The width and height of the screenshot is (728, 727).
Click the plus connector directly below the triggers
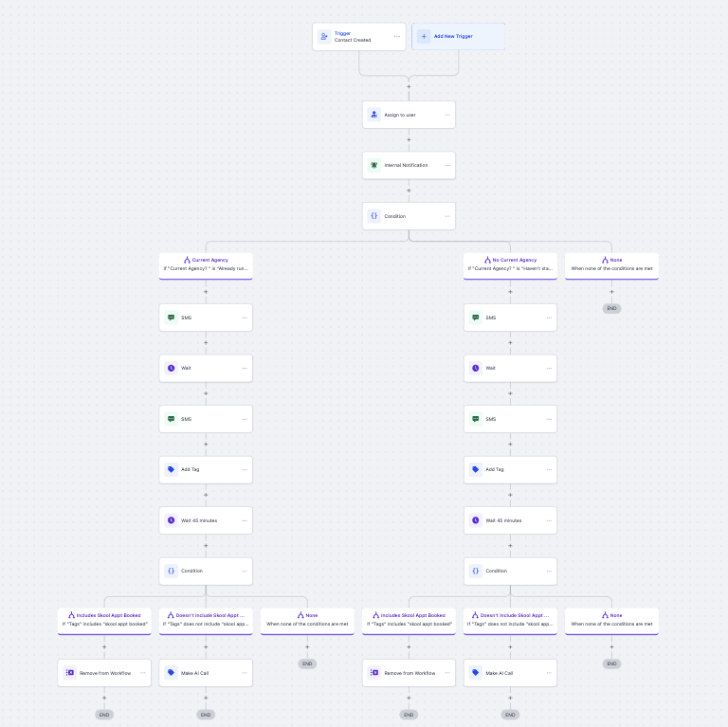(409, 86)
